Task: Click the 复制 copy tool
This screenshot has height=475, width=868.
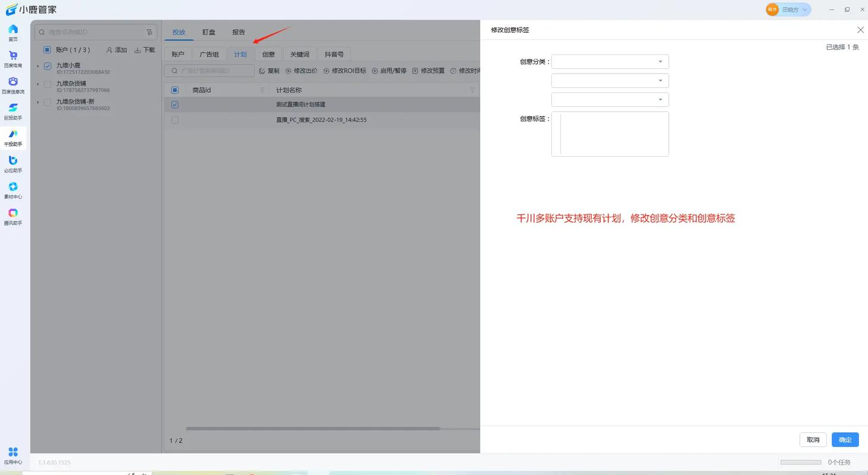Action: tap(269, 71)
